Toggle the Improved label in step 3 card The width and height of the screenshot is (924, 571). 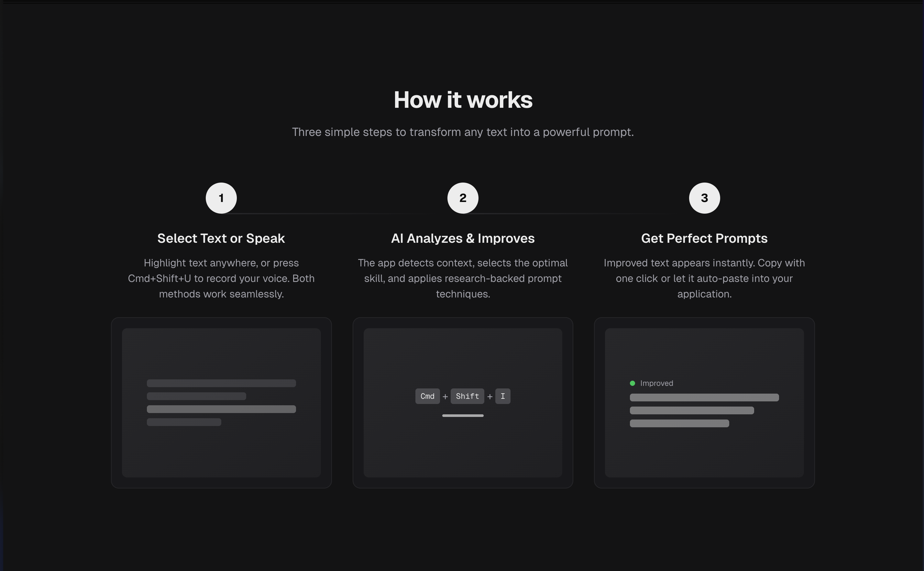click(656, 383)
